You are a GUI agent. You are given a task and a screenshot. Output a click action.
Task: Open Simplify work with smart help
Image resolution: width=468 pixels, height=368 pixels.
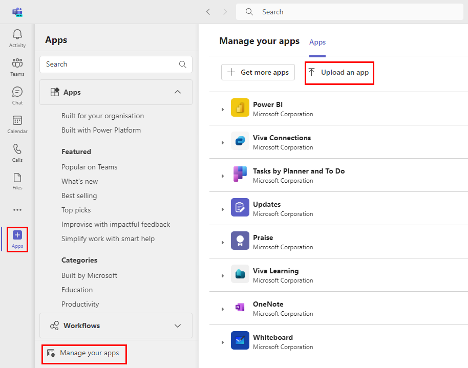point(108,239)
